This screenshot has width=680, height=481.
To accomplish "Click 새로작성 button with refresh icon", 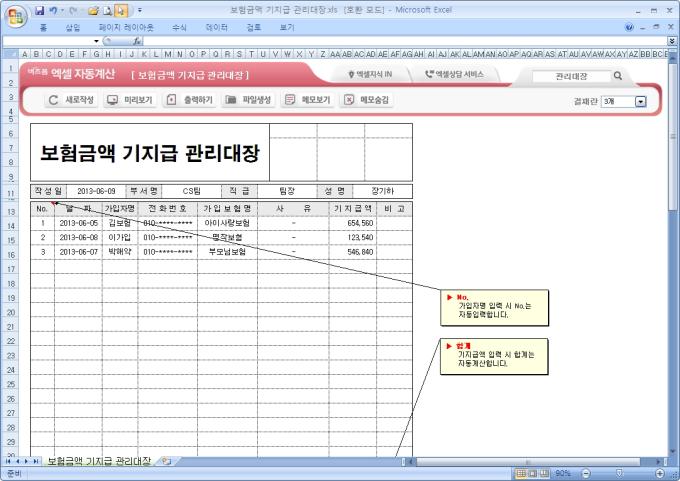I will pyautogui.click(x=71, y=100).
